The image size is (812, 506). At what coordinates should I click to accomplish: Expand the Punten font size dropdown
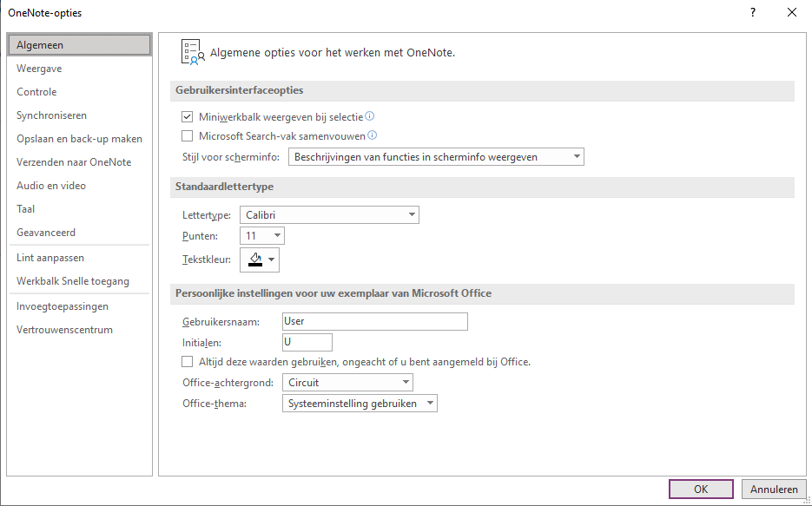pos(262,236)
